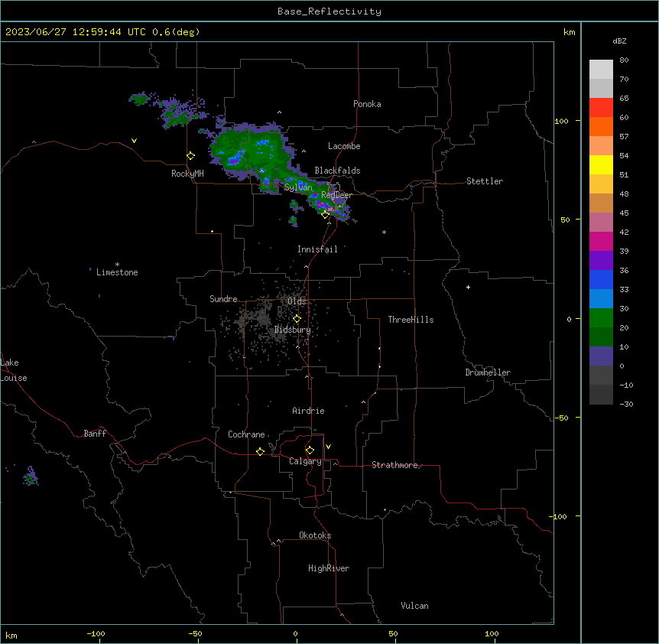Click the blue 33-36 dBZ color band
Viewport: 659px width, 644px height.
601,279
